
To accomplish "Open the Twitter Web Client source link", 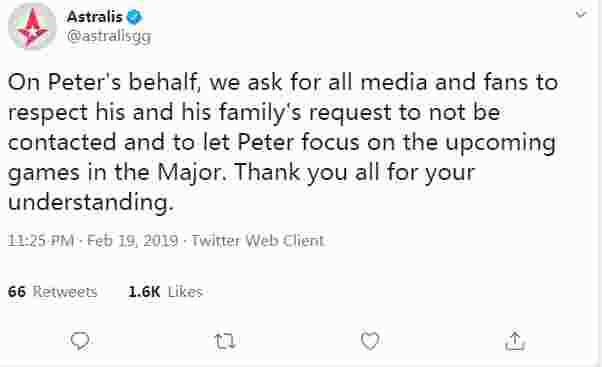I will click(x=258, y=241).
